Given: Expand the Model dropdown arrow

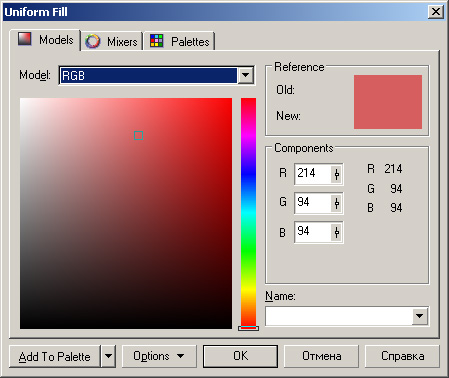Looking at the screenshot, I should (x=246, y=75).
